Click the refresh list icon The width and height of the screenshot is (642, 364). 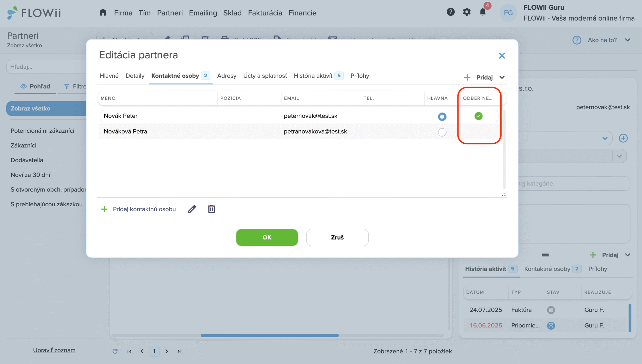click(x=115, y=351)
